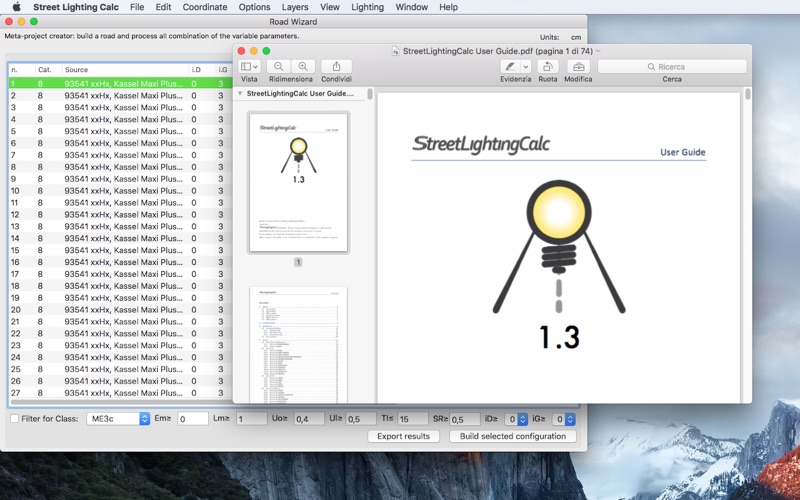The width and height of the screenshot is (800, 500).
Task: Click the Lm≥ input field
Action: pyautogui.click(x=252, y=419)
